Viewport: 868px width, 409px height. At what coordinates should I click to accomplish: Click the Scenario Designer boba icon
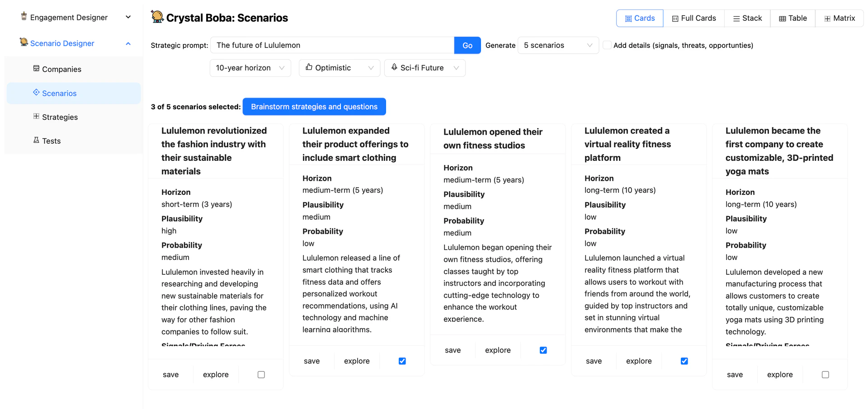click(24, 42)
